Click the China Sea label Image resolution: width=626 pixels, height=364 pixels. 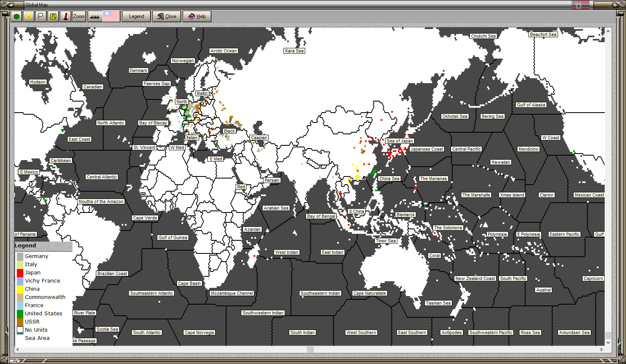[x=389, y=179]
